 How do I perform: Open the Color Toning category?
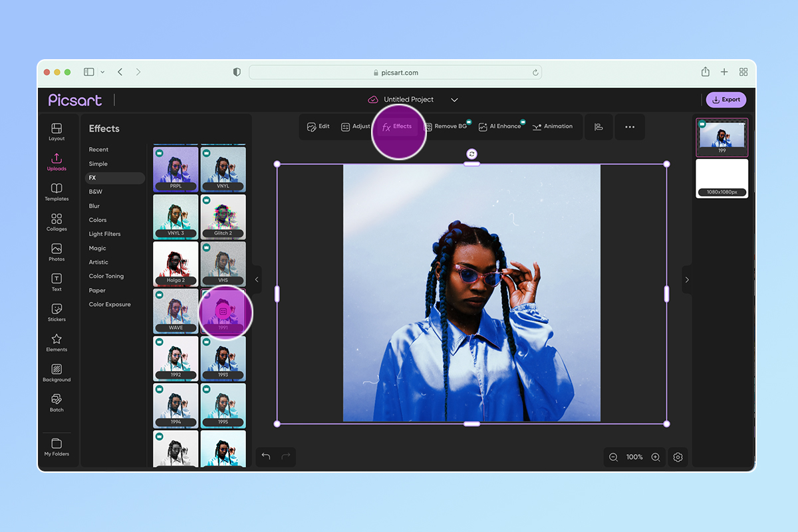click(105, 276)
